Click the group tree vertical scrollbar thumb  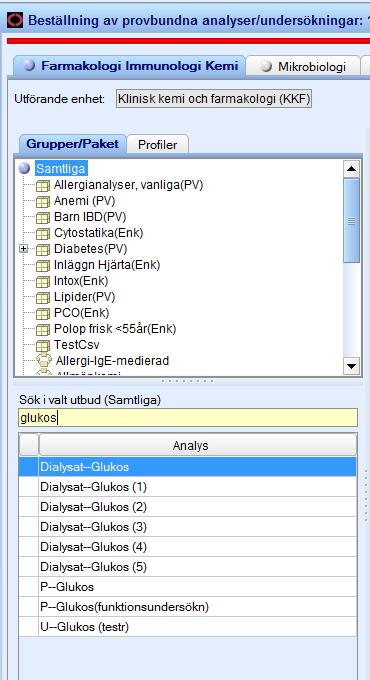351,221
